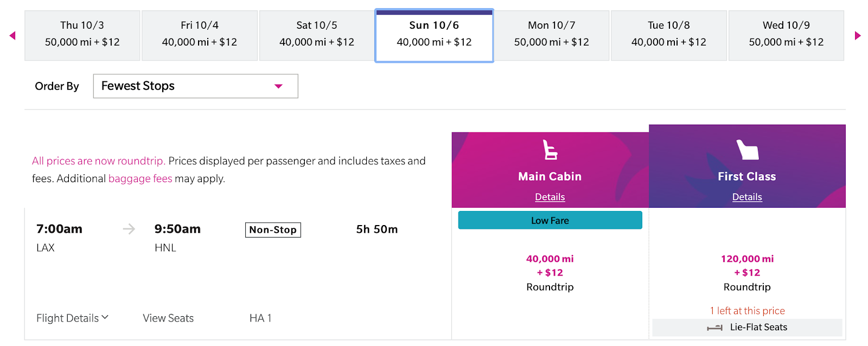Choose the Sat 10/5 date tab
The height and width of the screenshot is (346, 868).
(x=317, y=34)
